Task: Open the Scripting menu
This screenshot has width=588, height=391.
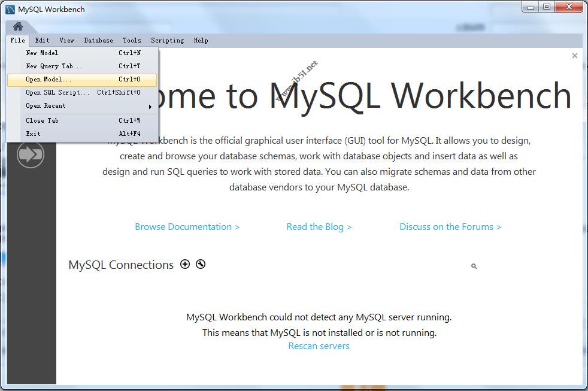Action: [167, 40]
